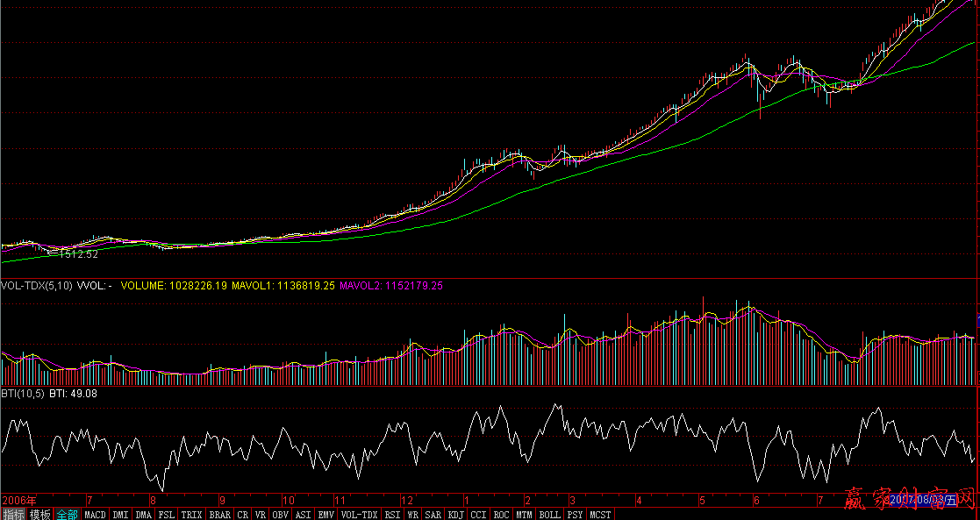Open the BRAR indicator tab

pyautogui.click(x=220, y=515)
